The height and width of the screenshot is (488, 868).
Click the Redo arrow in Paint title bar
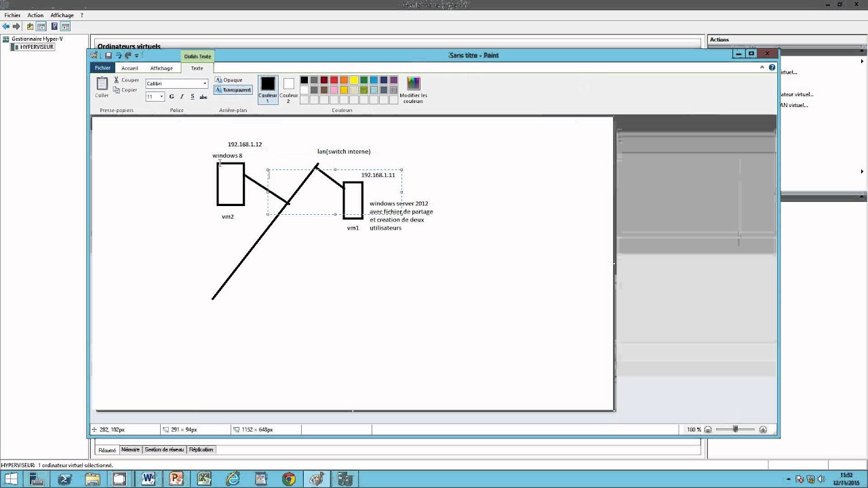[x=127, y=56]
